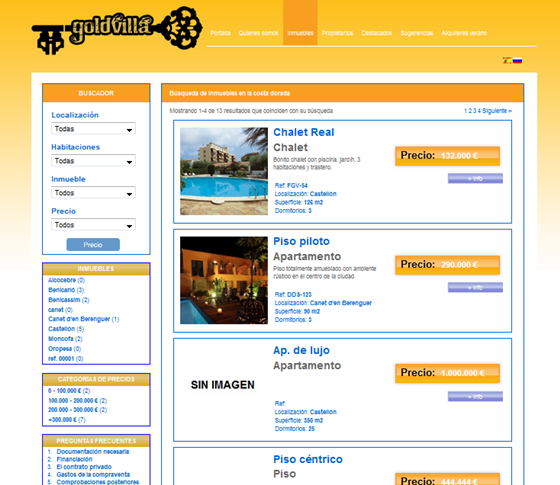
Task: Open the Chalet Real listing title
Action: [304, 132]
